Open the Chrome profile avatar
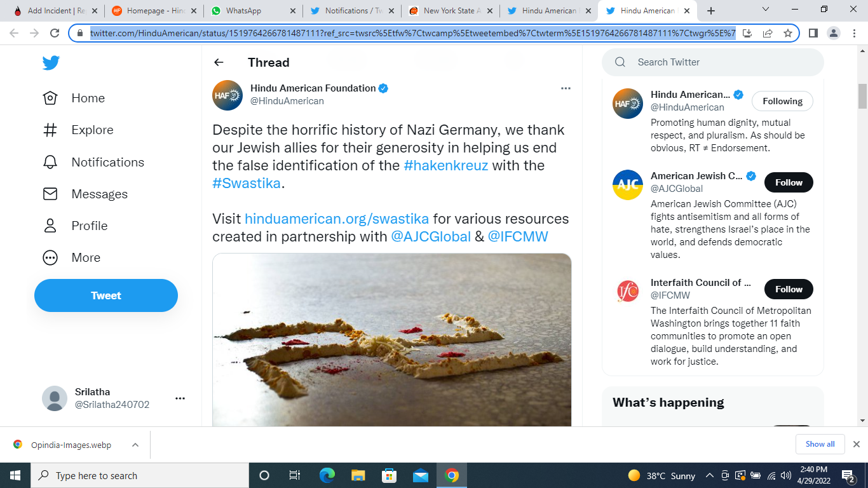 [834, 34]
